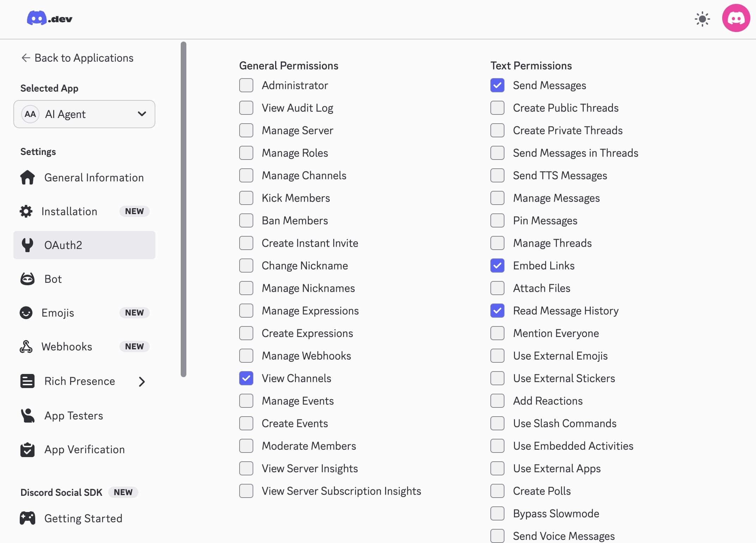Uncheck the Send Messages permission
756x543 pixels.
coord(497,85)
